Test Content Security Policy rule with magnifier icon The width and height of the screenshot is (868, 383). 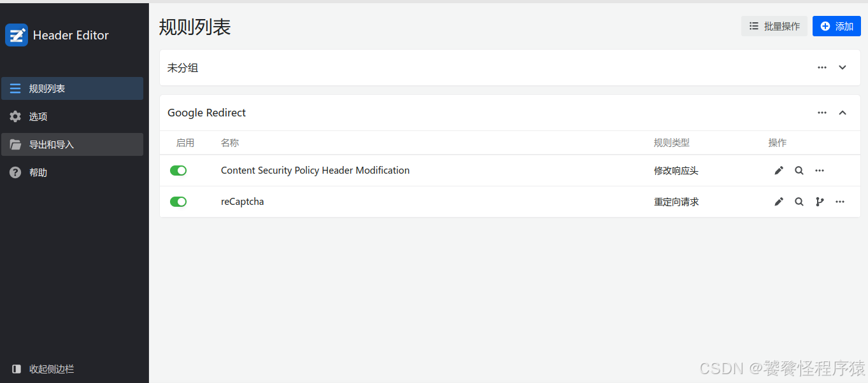tap(799, 171)
